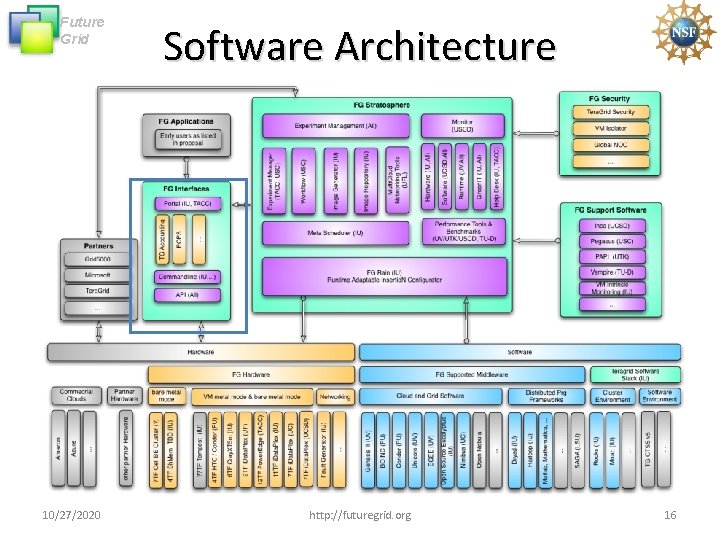This screenshot has height=540, width=720.
Task: Click the "VM Isolation" box
Action: pos(611,129)
